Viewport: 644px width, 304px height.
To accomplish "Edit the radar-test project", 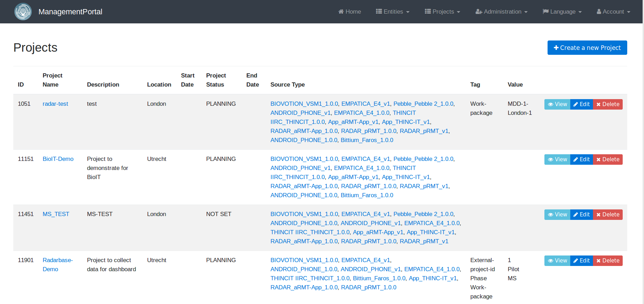I will click(x=581, y=104).
